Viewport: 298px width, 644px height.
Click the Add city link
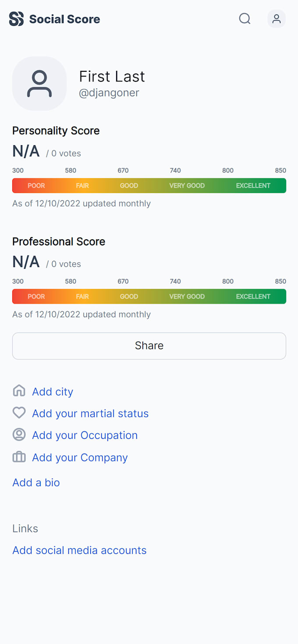coord(53,392)
